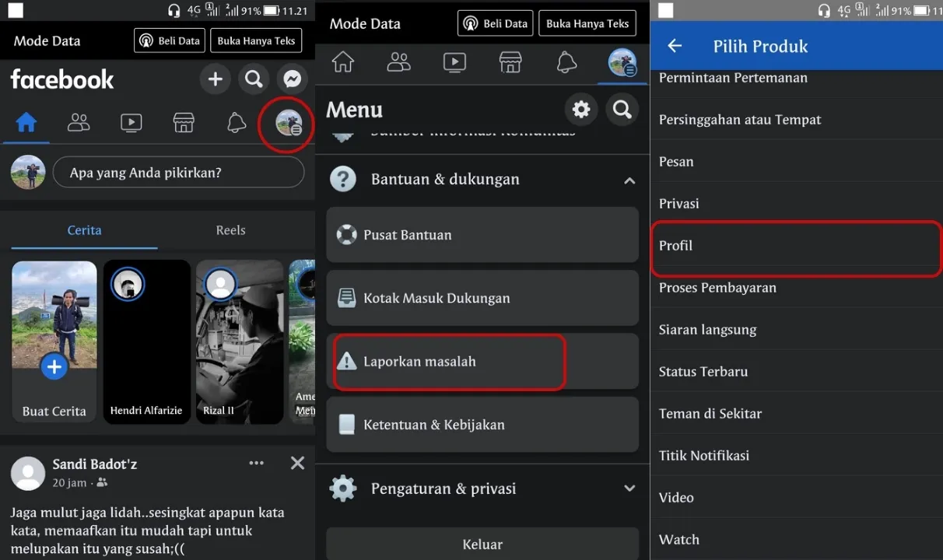Viewport: 943px width, 560px height.
Task: Tap the Keluar button
Action: (x=482, y=544)
